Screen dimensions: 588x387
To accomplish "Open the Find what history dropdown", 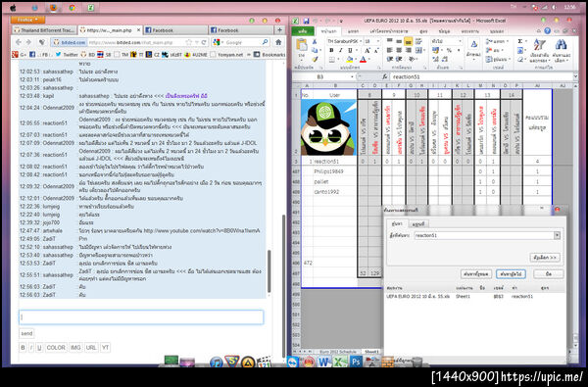I will (x=557, y=235).
